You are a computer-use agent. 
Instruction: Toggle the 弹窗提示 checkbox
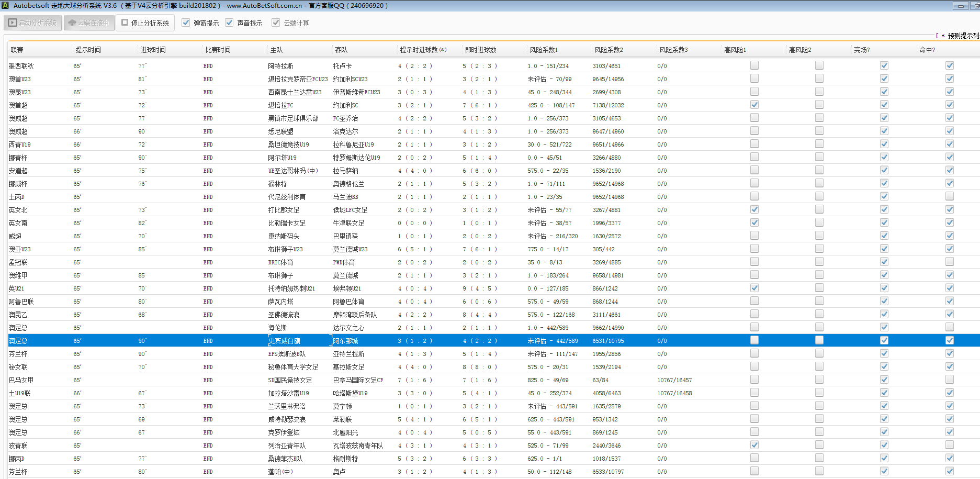point(186,23)
